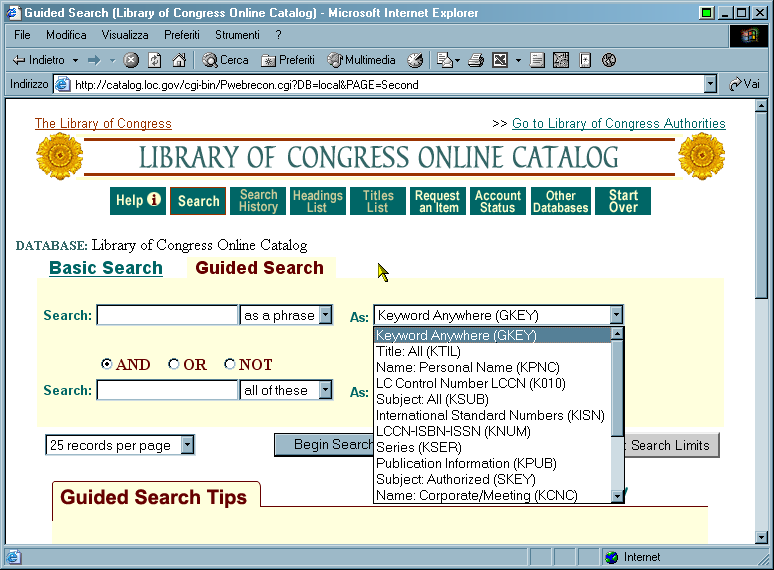
Task: Open the Mail icon dropdown arrow
Action: 458,60
